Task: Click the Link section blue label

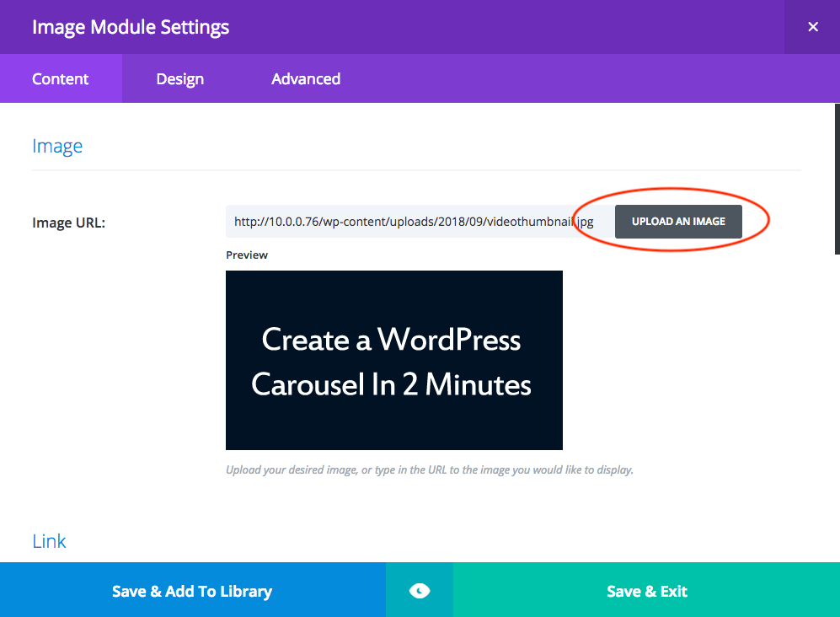Action: (x=49, y=541)
